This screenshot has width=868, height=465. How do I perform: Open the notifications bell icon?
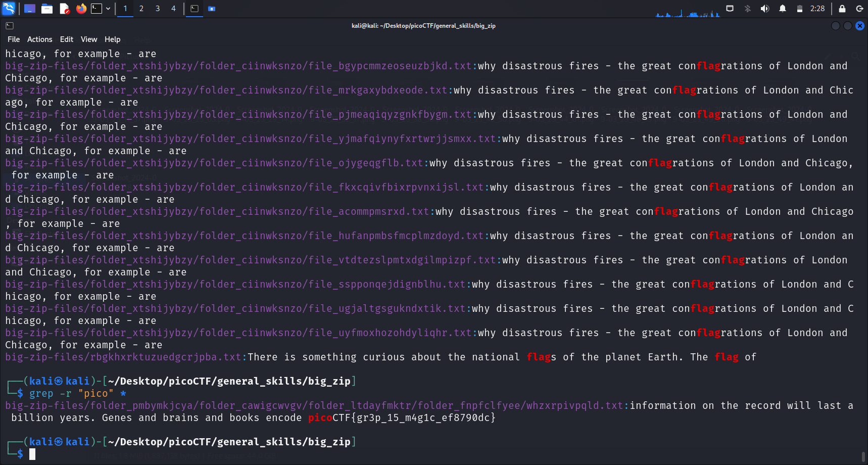pos(782,9)
